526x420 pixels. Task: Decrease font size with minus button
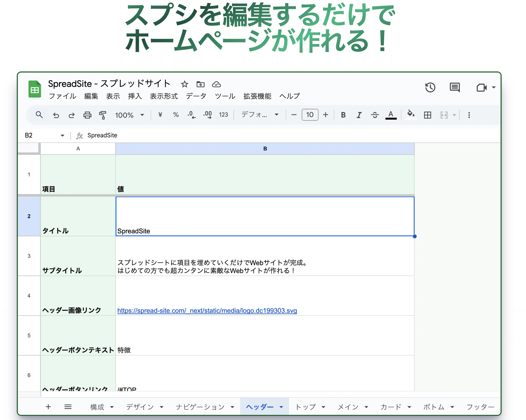point(294,115)
